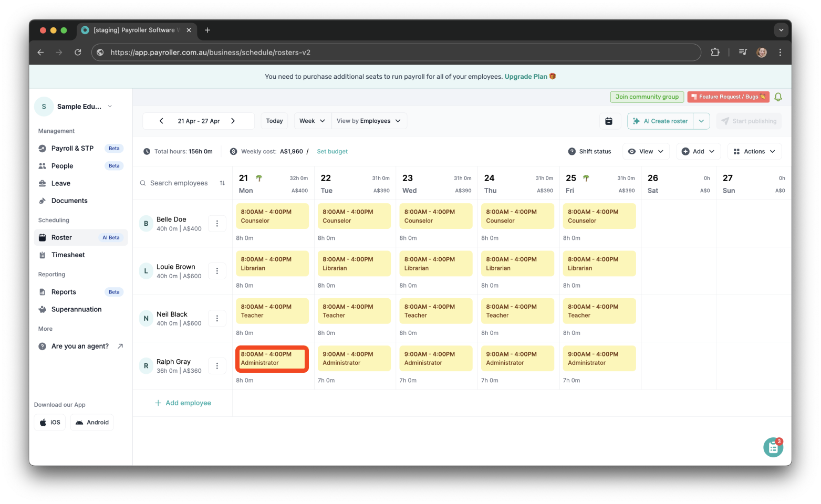This screenshot has width=821, height=504.
Task: Open Belle Doe's row options menu
Action: click(217, 223)
